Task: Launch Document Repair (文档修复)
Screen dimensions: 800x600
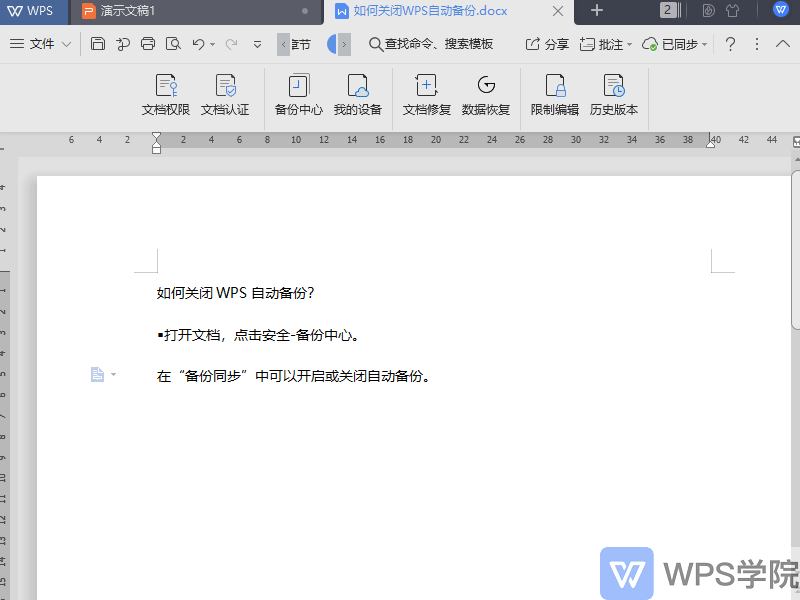Action: [x=427, y=95]
